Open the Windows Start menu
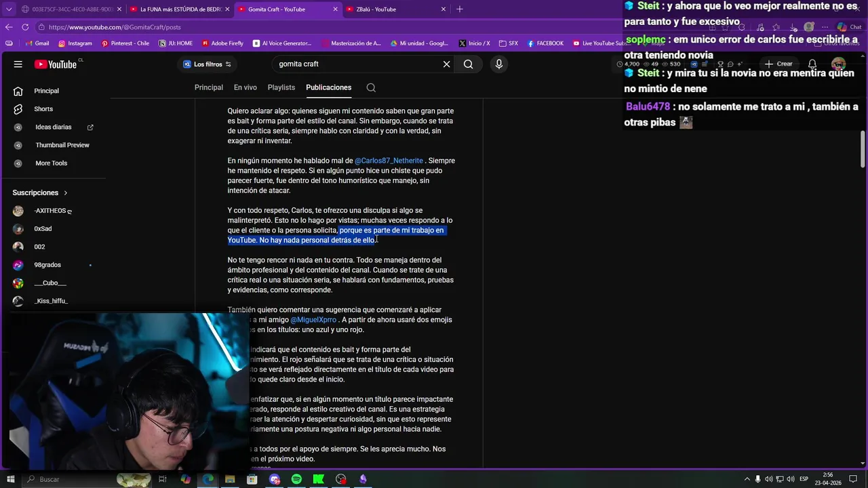The image size is (868, 488). [11, 479]
